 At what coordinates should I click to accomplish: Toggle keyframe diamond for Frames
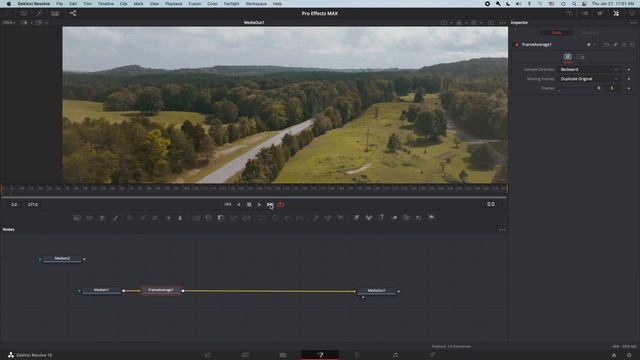(629, 88)
